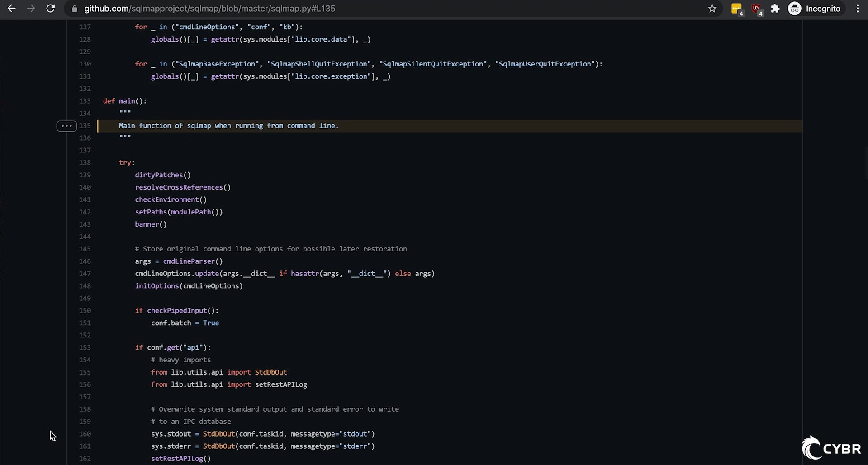
Task: Click 'banner()' call on line 143
Action: (151, 224)
